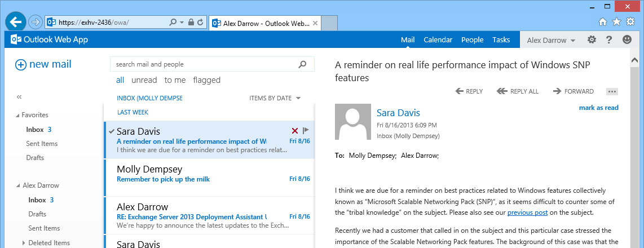Open Drafts under Favorites

tap(35, 158)
